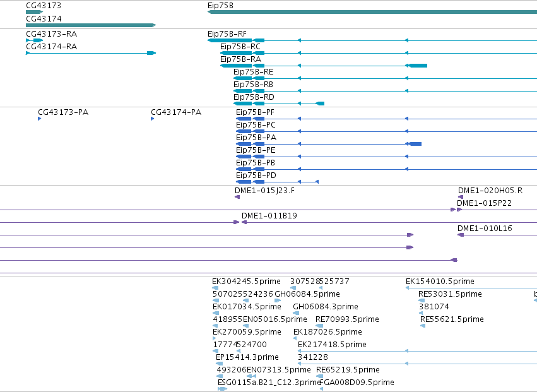Viewport: 537px width, 392px height.
Task: Select the Eip75B-RD transcript label
Action: 254,97
